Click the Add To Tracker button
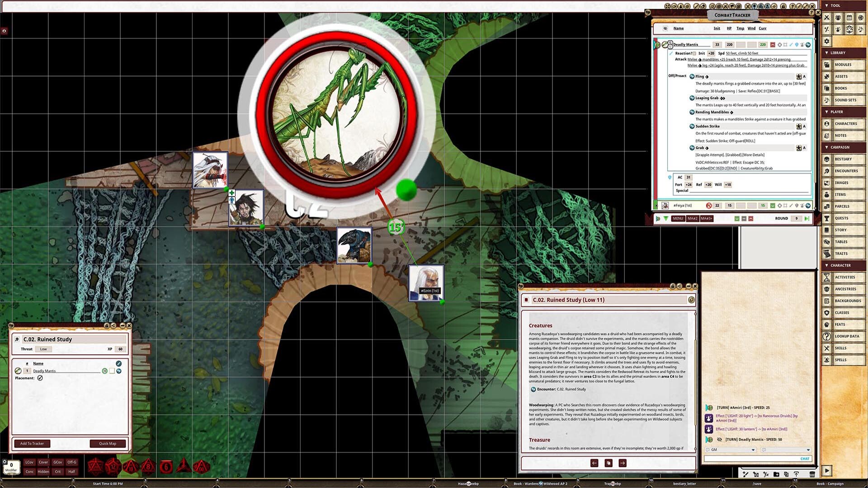The image size is (868, 488). click(x=32, y=443)
